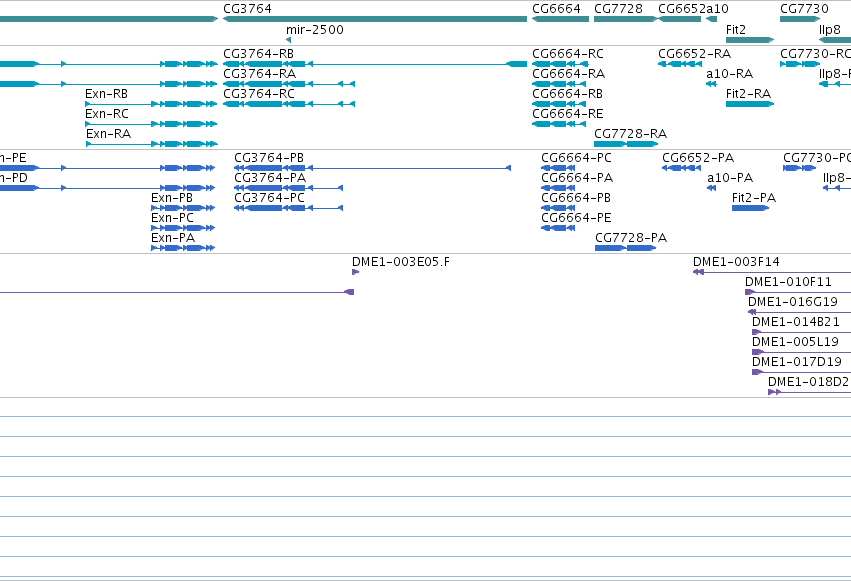Screen dimensions: 851x581
Task: Select transcript CG6664-RB
Action: (x=559, y=104)
